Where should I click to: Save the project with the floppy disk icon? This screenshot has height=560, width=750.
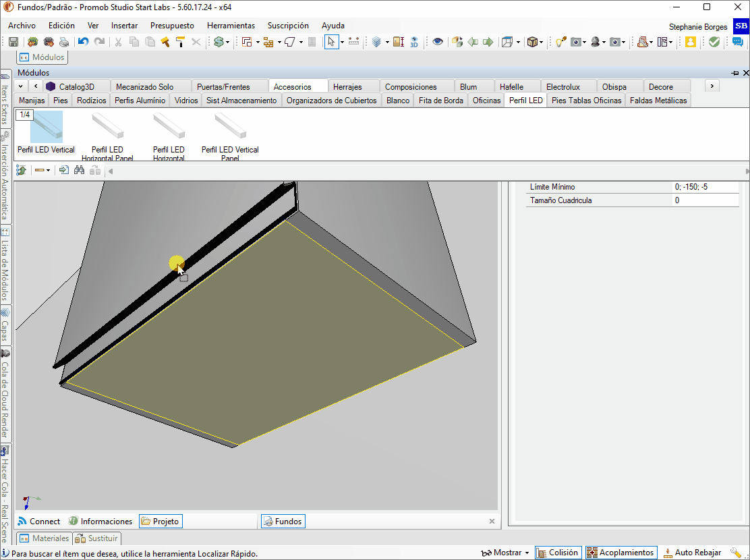pyautogui.click(x=13, y=42)
